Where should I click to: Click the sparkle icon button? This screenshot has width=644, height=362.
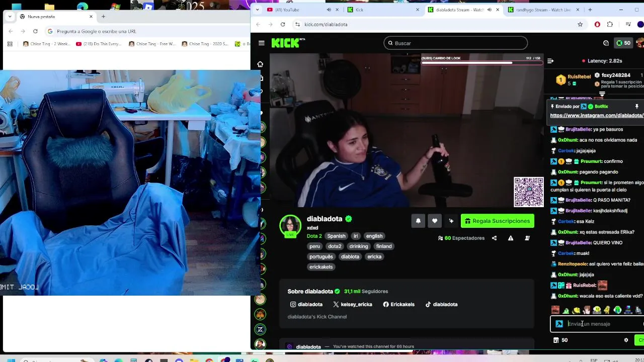(451, 221)
